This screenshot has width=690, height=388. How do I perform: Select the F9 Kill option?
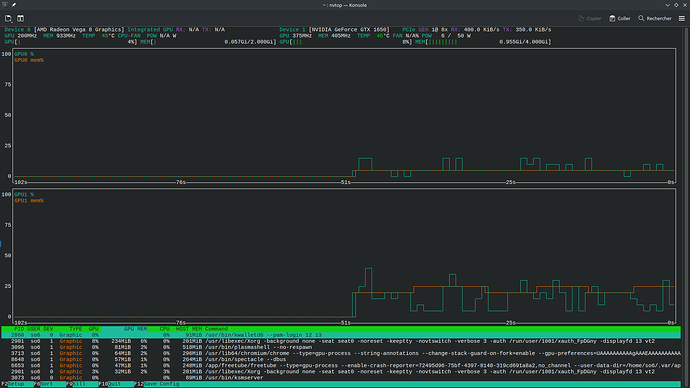(82, 384)
